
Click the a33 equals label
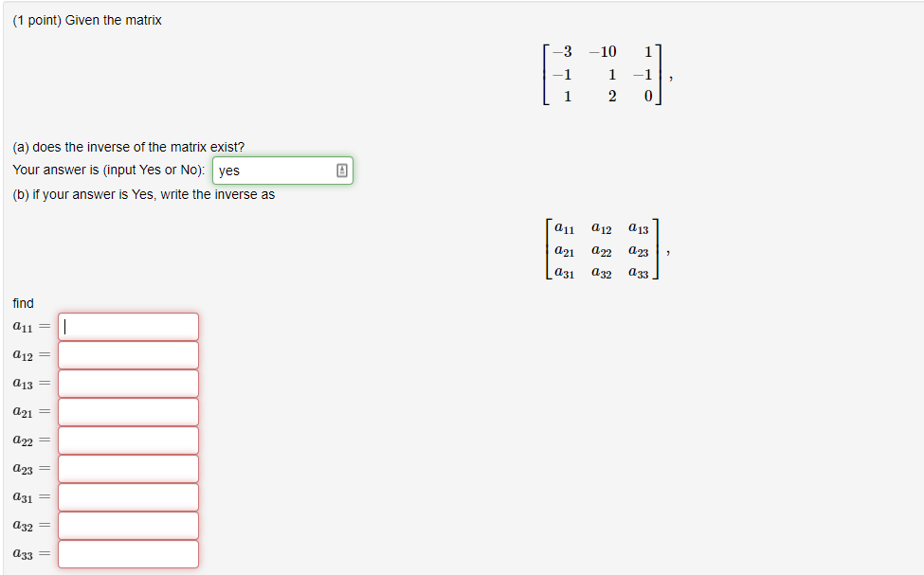29,553
